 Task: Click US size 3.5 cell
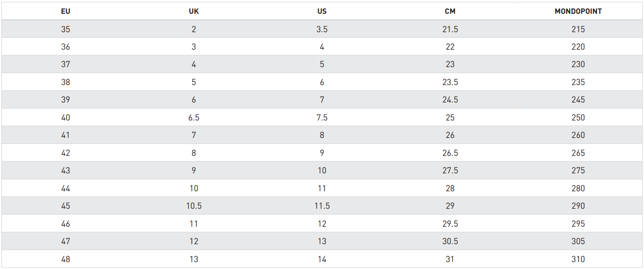(322, 29)
